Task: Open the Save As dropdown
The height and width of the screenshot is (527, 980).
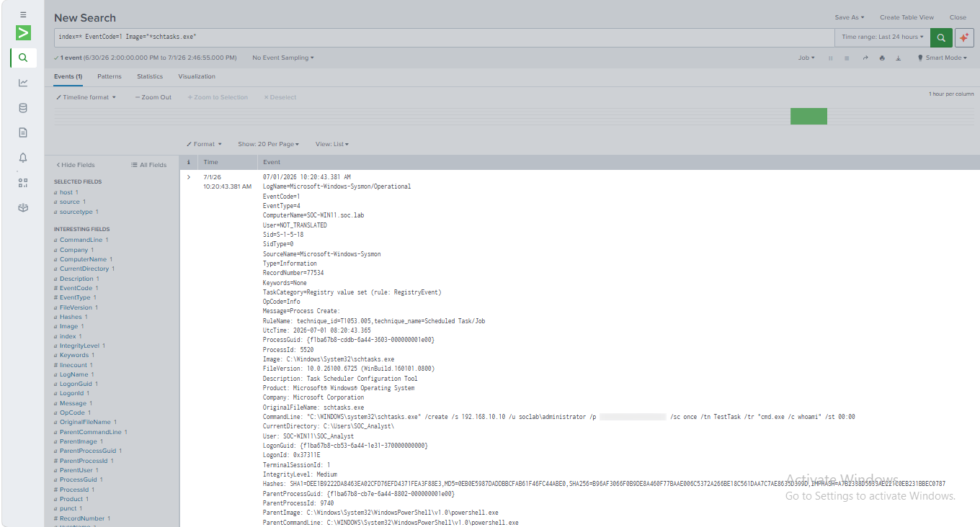Action: coord(850,17)
